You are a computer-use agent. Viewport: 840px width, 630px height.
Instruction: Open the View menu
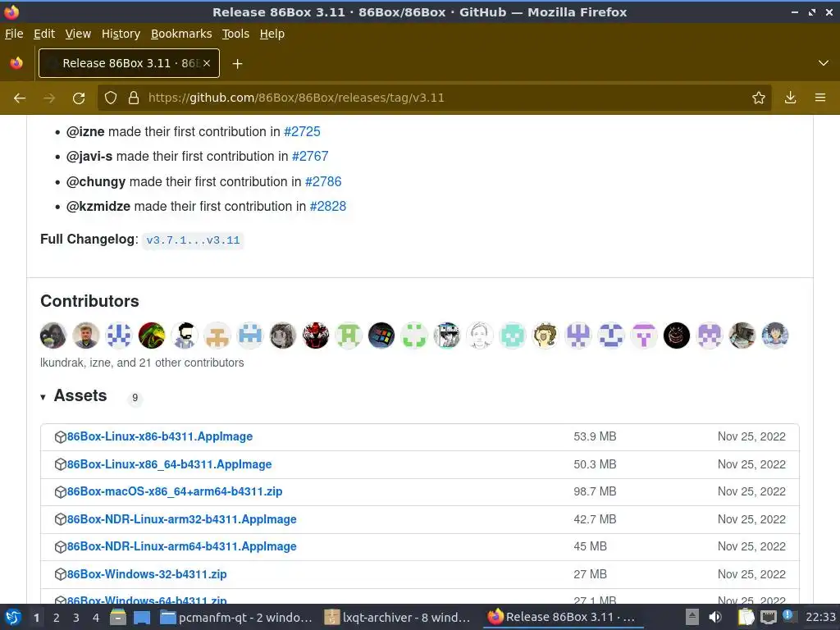(x=78, y=34)
